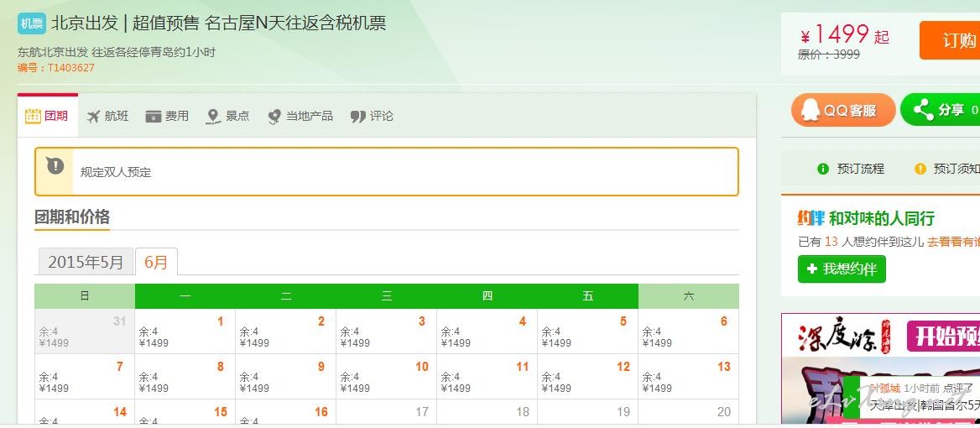
Task: Switch to the 2015年5月 month tab
Action: 86,262
